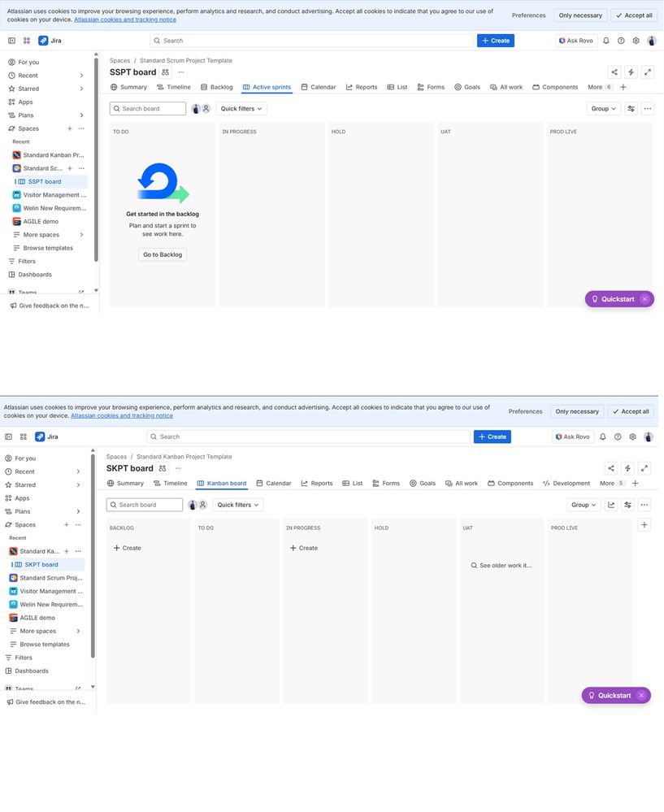Open view settings sliders icon on SSPT board
This screenshot has height=812, width=664.
631,109
